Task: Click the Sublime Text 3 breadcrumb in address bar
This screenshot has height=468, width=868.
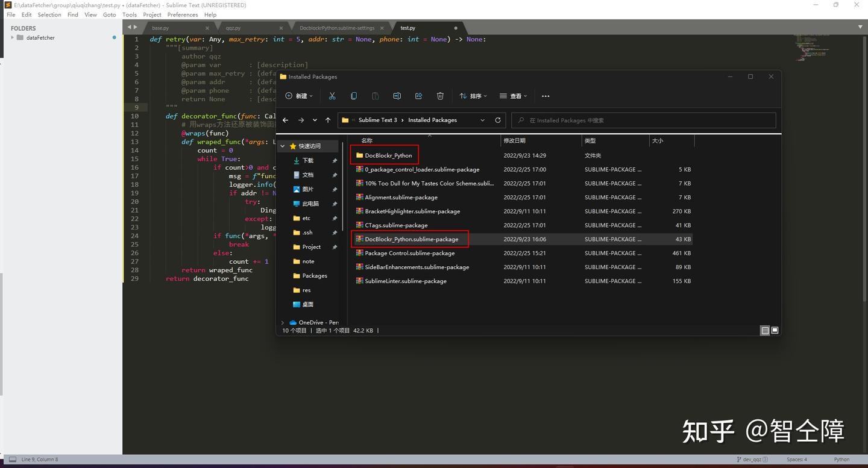Action: (x=378, y=120)
